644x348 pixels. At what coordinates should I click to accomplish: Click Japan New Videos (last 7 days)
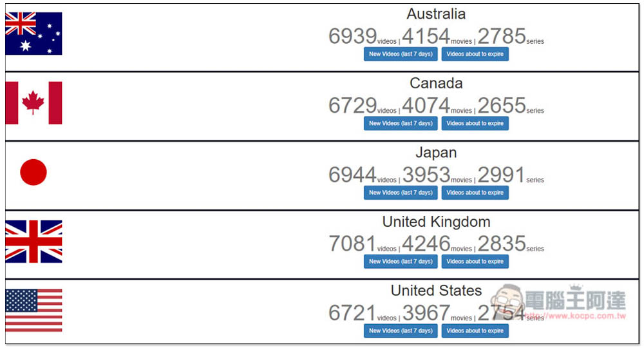tap(401, 193)
